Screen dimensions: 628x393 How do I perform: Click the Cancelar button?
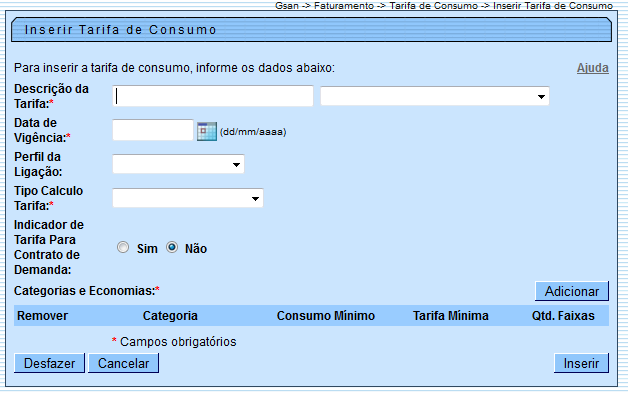tap(123, 363)
